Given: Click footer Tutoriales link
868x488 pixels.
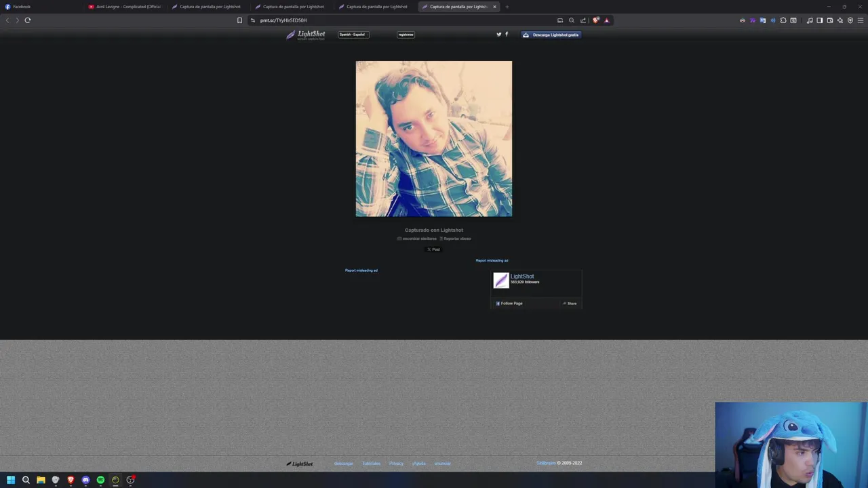Looking at the screenshot, I should 372,464.
